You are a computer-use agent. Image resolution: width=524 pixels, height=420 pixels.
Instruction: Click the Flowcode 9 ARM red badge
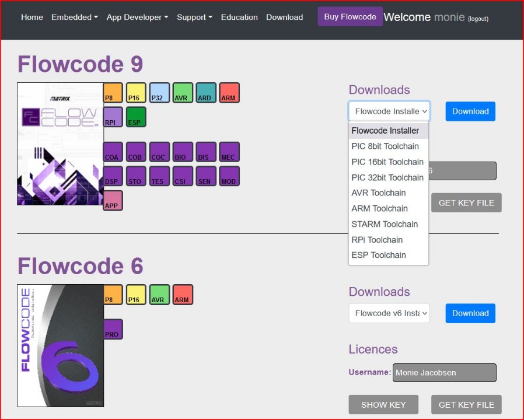coord(229,93)
